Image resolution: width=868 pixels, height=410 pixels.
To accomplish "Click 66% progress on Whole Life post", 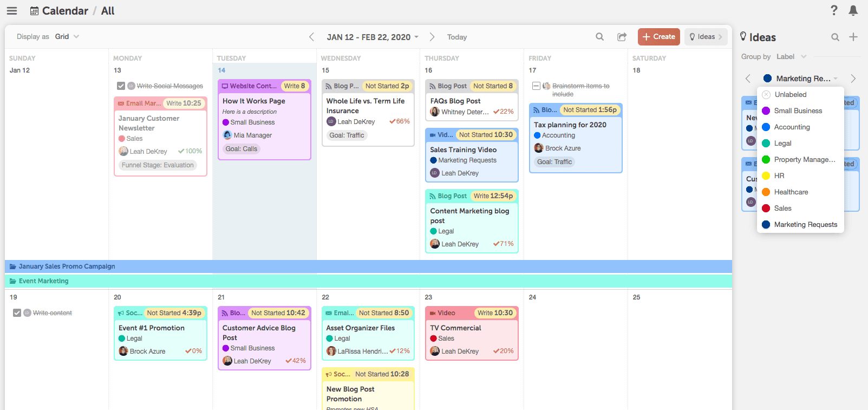I will coord(400,121).
